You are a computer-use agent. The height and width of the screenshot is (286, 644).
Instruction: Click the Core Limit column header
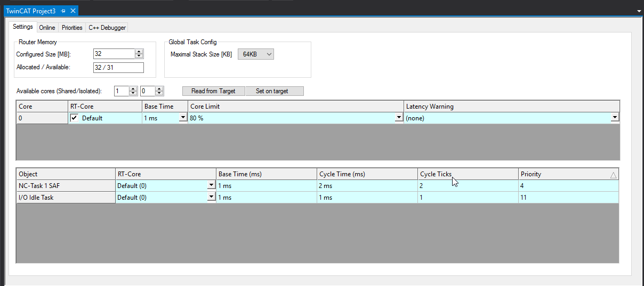pos(296,107)
